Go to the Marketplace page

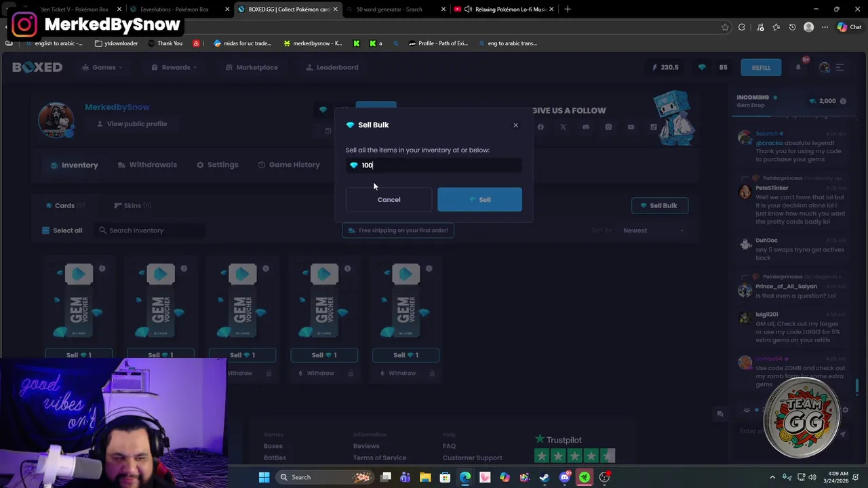click(252, 67)
